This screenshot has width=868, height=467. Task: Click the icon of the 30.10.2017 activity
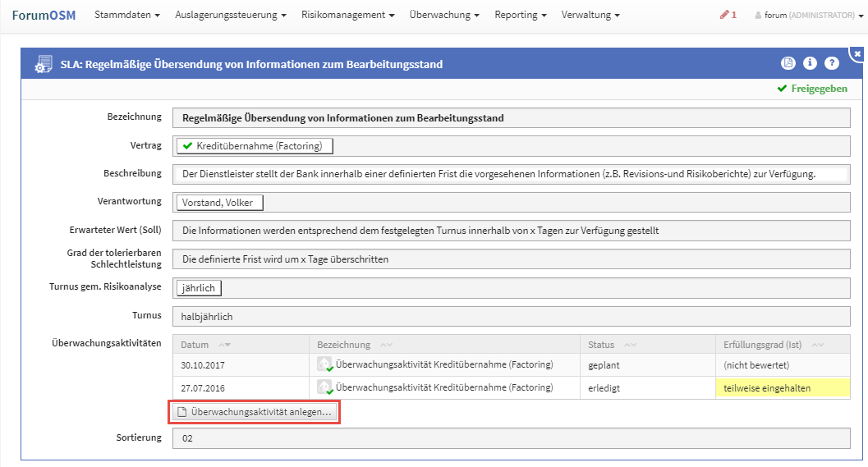pyautogui.click(x=325, y=364)
